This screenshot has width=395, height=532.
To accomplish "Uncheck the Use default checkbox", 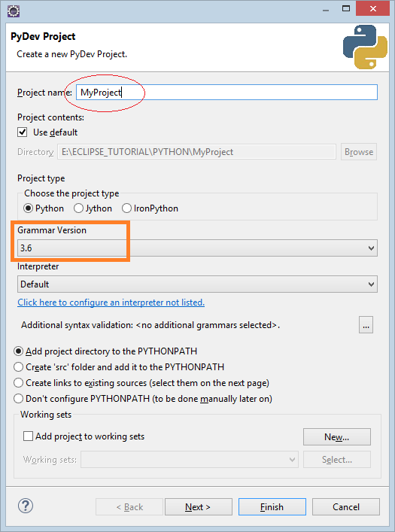I will (x=23, y=132).
